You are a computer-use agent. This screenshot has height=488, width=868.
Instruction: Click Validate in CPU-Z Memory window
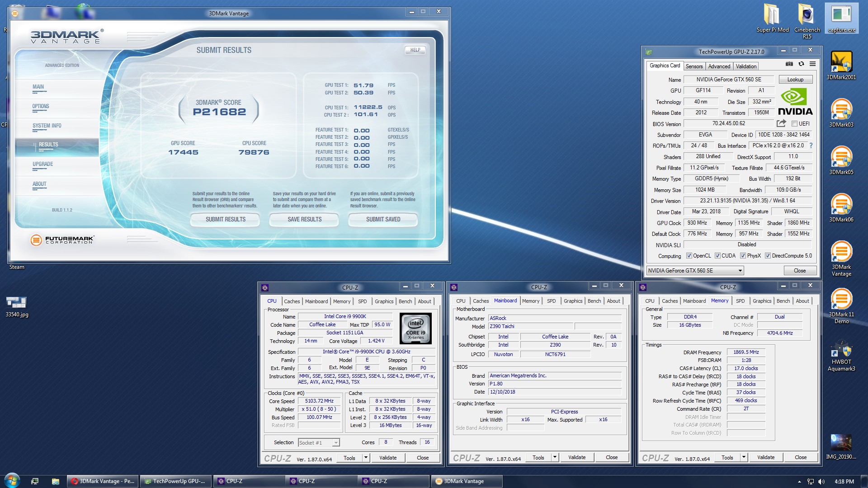point(765,457)
